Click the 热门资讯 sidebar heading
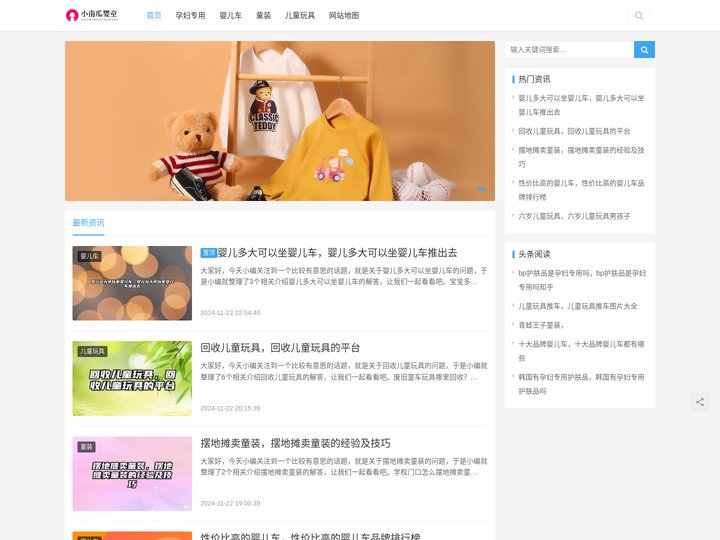 [x=534, y=79]
